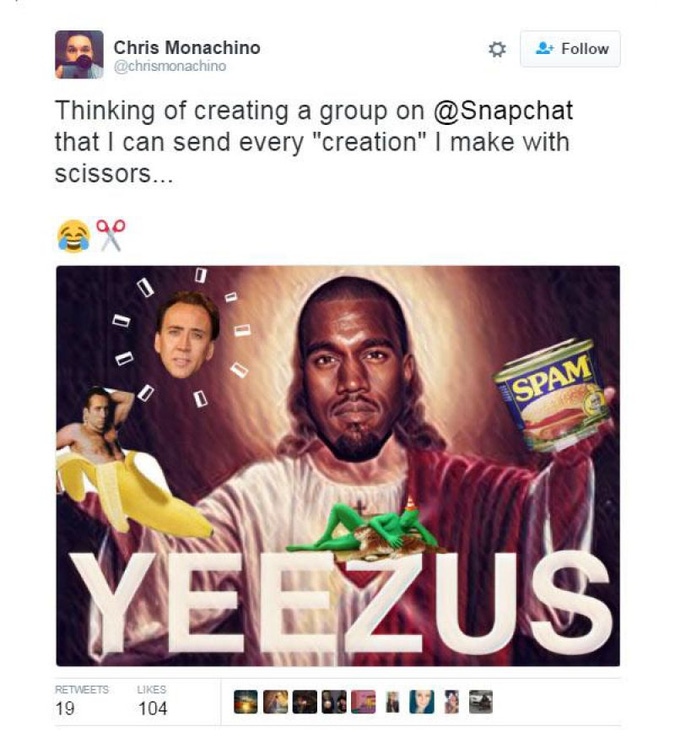This screenshot has width=675, height=743.
Task: Open the YEEZUS collage image
Action: 338,466
